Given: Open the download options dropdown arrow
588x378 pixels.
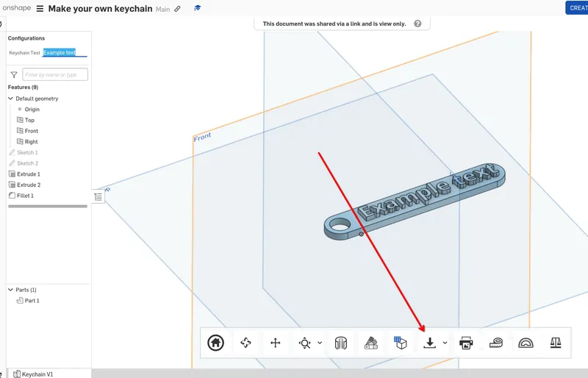Looking at the screenshot, I should pyautogui.click(x=445, y=343).
